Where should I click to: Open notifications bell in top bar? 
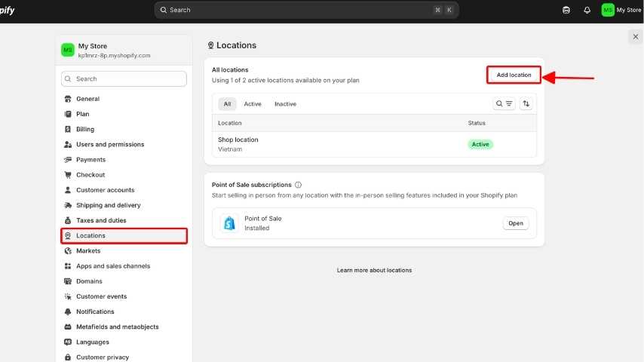coord(587,10)
